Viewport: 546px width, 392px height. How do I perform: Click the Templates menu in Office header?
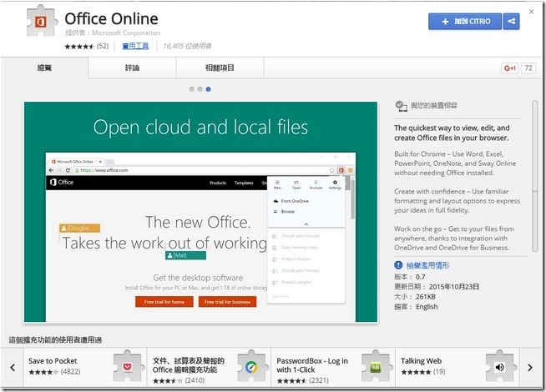coord(244,183)
